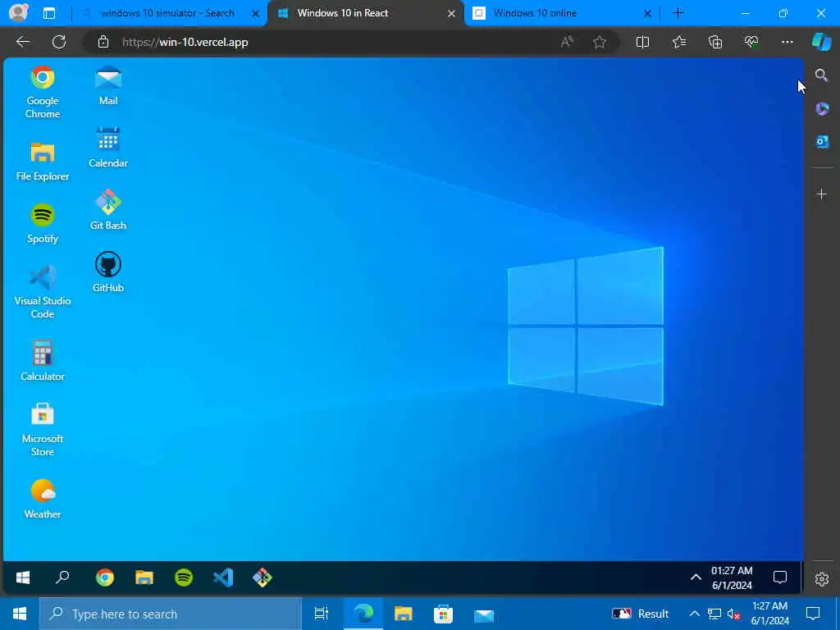
Task: Open simulated notification center icon
Action: [780, 577]
